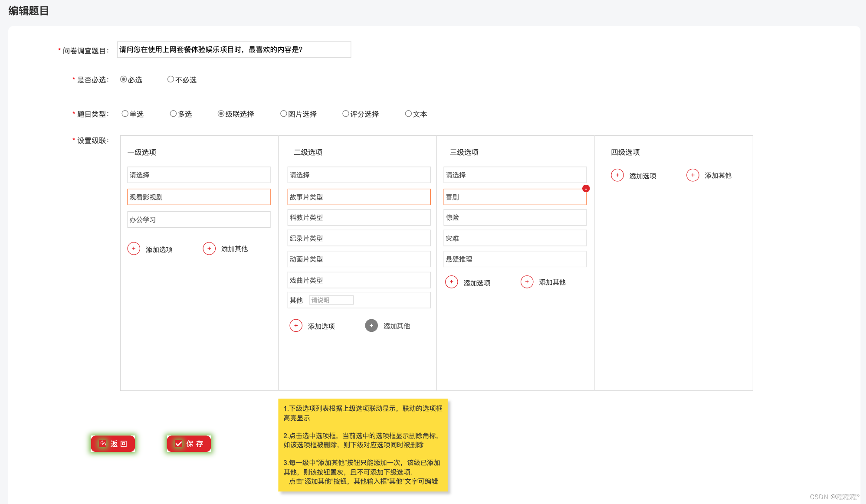Pick the 评分选择 radio option
Screen dimensions: 866x504
[x=345, y=114]
